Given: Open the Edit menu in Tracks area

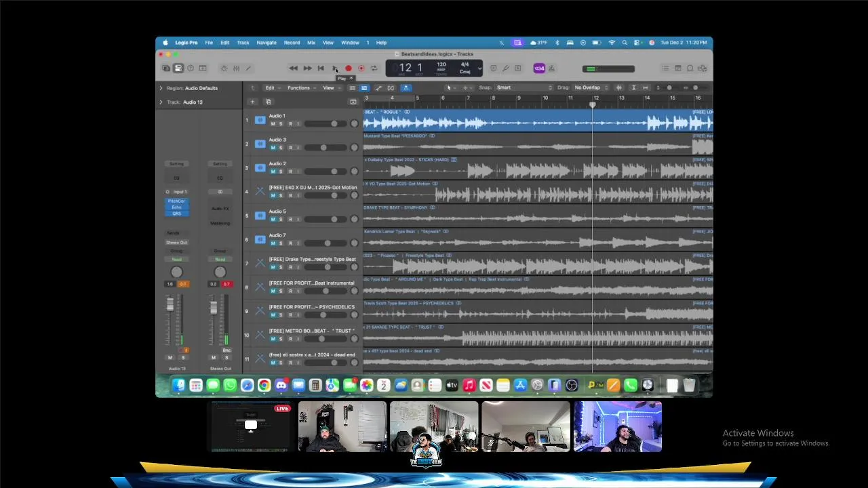Looking at the screenshot, I should pyautogui.click(x=272, y=87).
